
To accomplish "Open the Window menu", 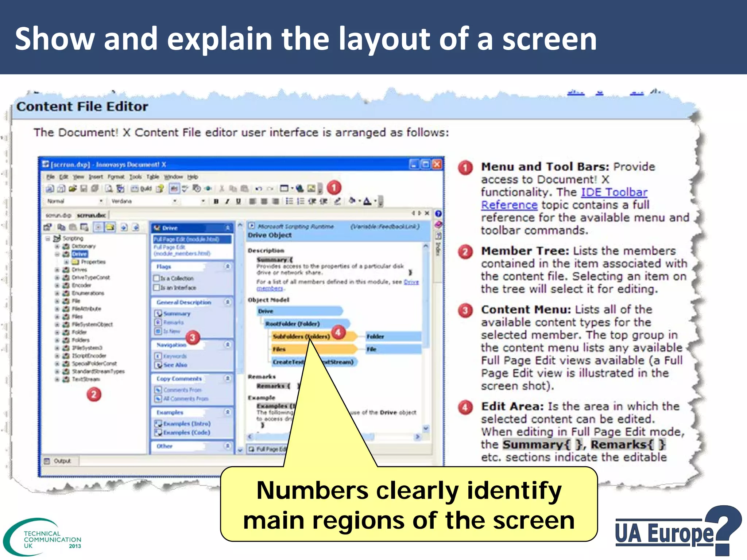I will point(173,177).
